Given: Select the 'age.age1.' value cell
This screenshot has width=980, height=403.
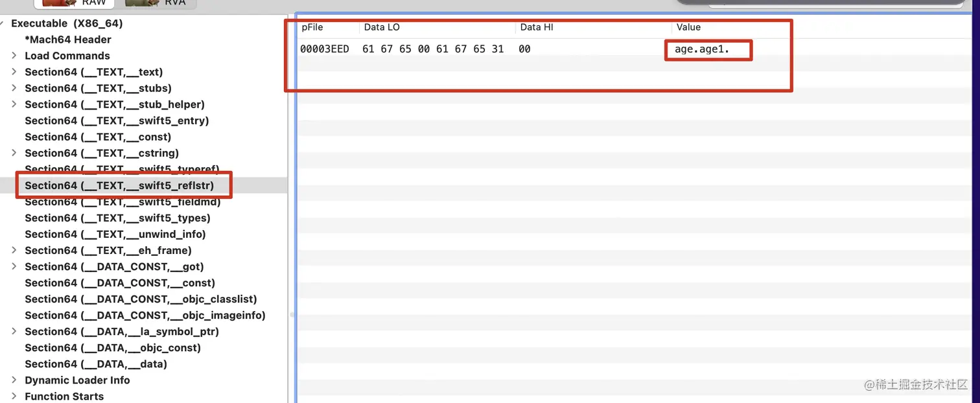Looking at the screenshot, I should pyautogui.click(x=702, y=49).
